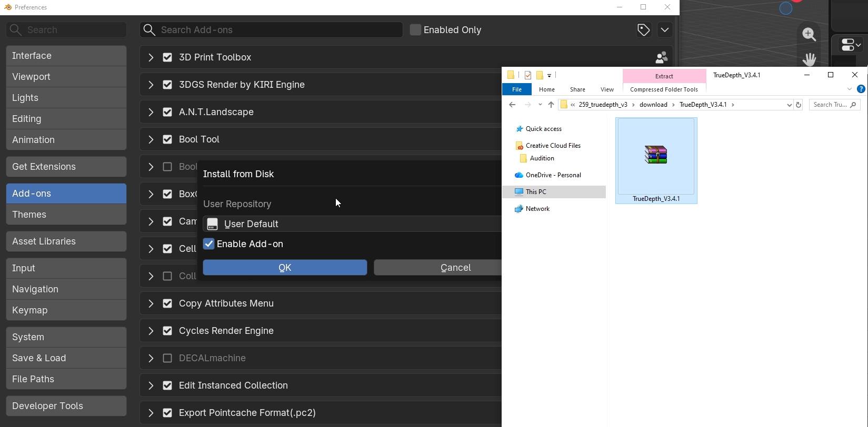Screen dimensions: 868x427
Task: Open the View ribbon tab
Action: [607, 89]
